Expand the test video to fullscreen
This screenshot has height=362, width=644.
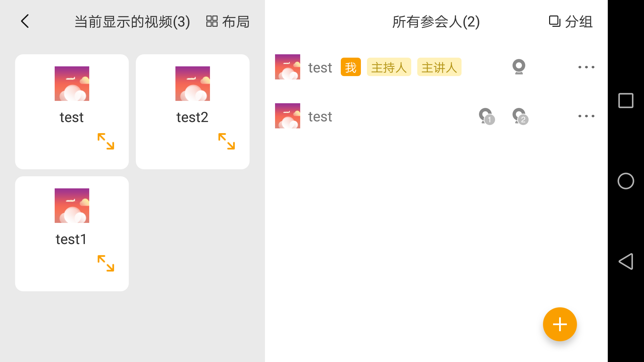click(106, 142)
